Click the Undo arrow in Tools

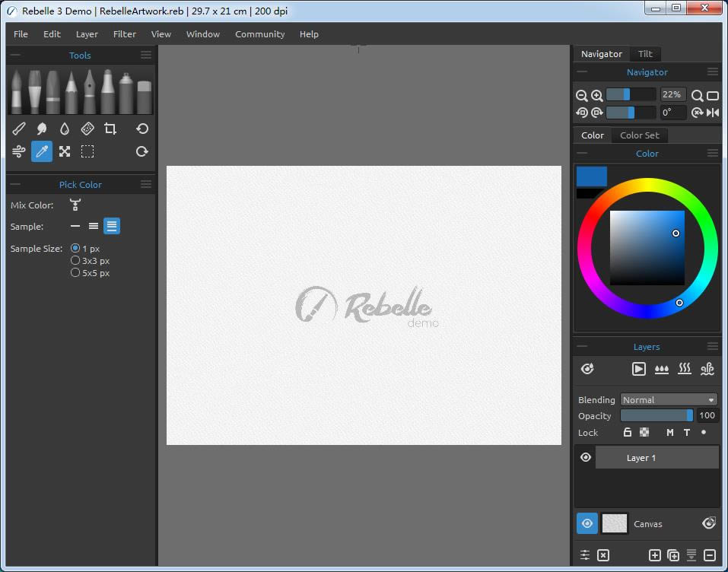click(x=142, y=129)
